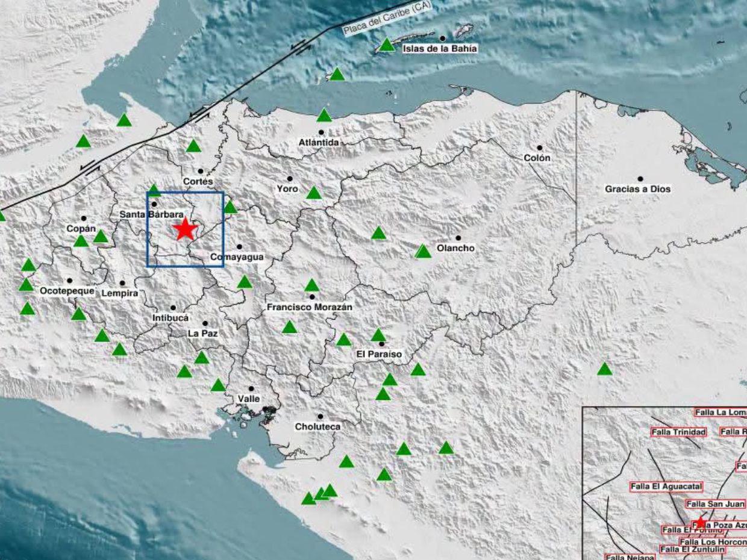Click the Falla El Aguacatal label
The image size is (747, 560).
coord(667,486)
